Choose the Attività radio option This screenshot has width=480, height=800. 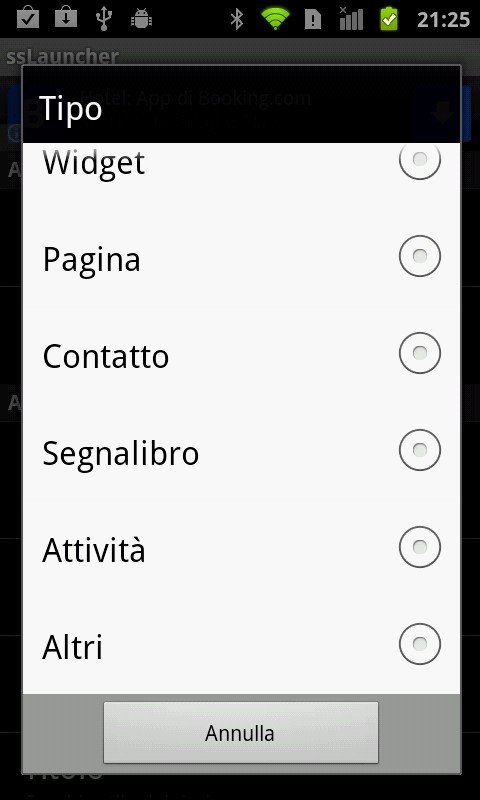coord(419,547)
